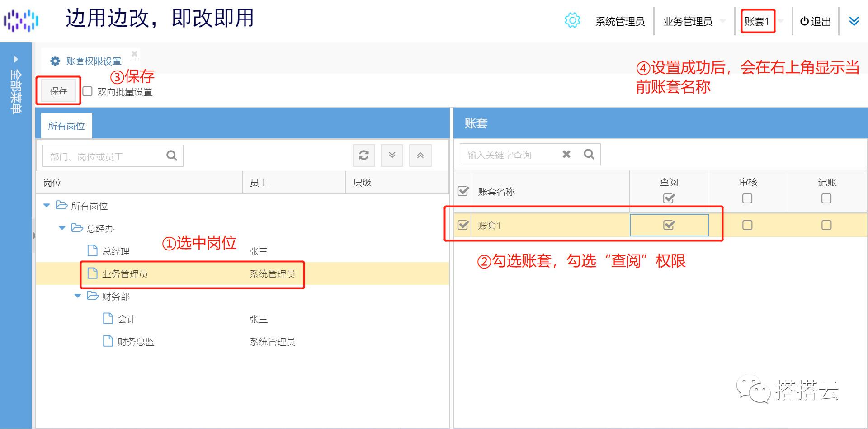Toggle 查阅 permission for 账套1
This screenshot has width=868, height=429.
tap(669, 225)
